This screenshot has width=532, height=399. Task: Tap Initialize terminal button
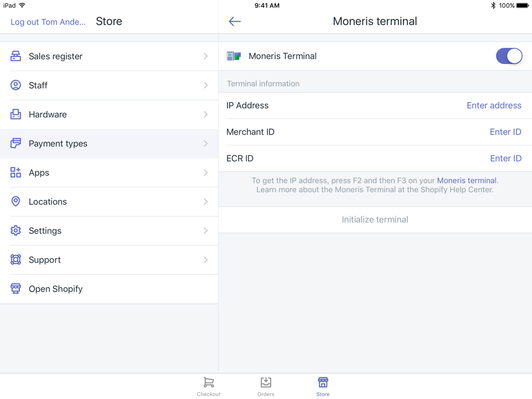coord(375,220)
